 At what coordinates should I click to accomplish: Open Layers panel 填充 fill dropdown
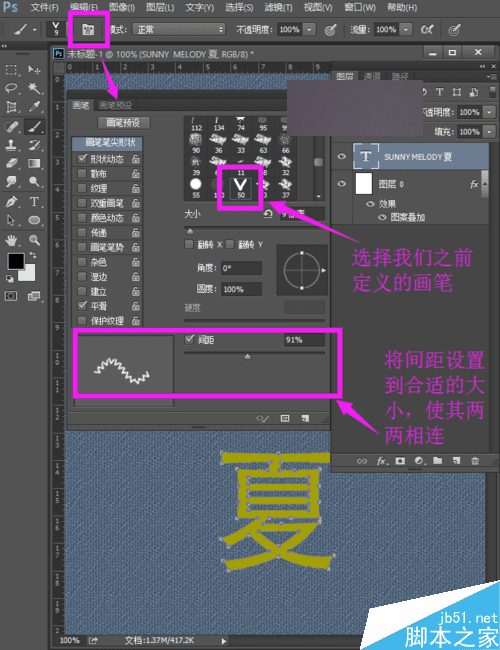(489, 132)
